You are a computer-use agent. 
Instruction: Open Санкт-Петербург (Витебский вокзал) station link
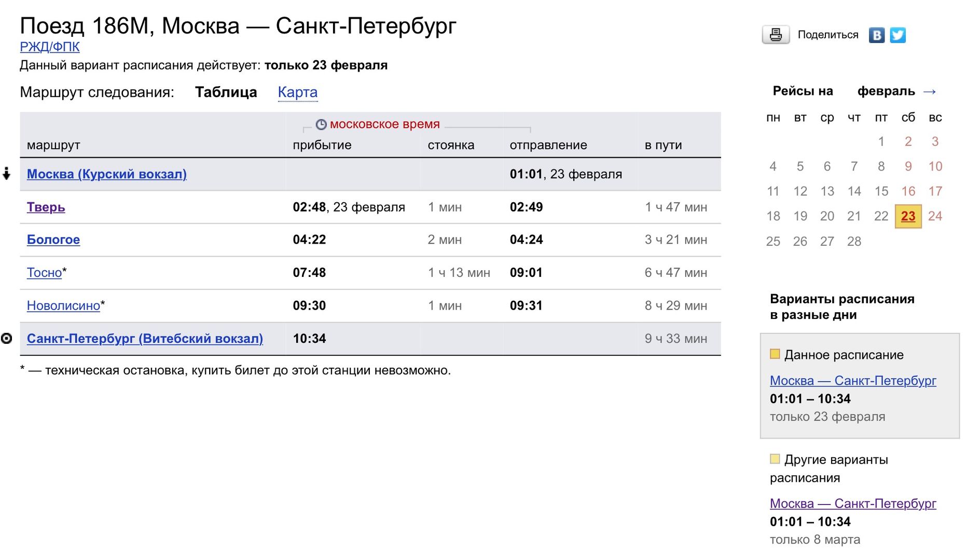pos(145,339)
